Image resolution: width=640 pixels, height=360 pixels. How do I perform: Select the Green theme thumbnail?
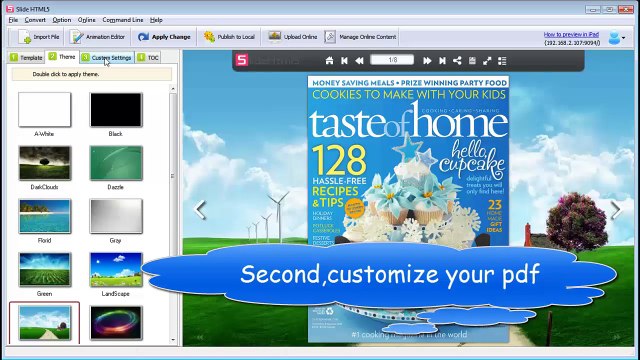tap(44, 270)
